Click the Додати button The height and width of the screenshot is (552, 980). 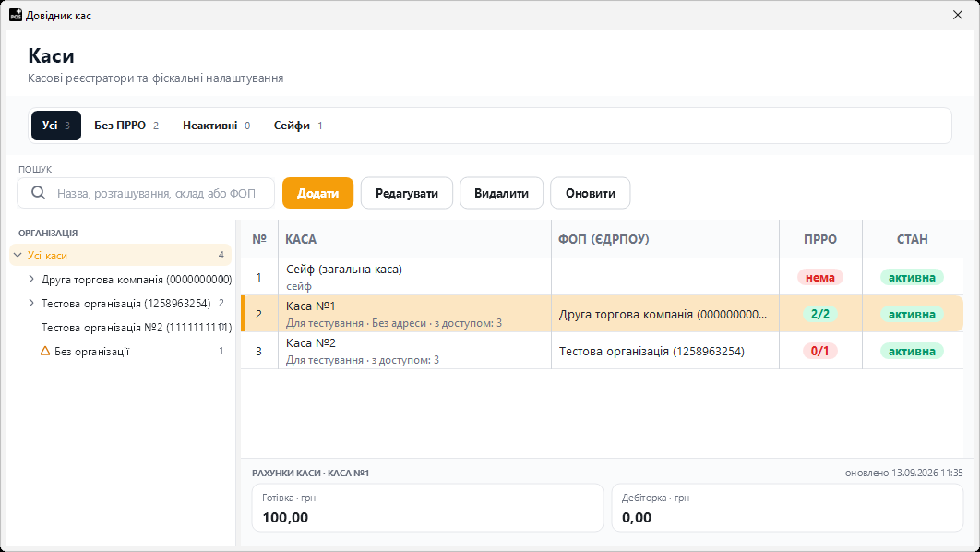click(x=318, y=193)
